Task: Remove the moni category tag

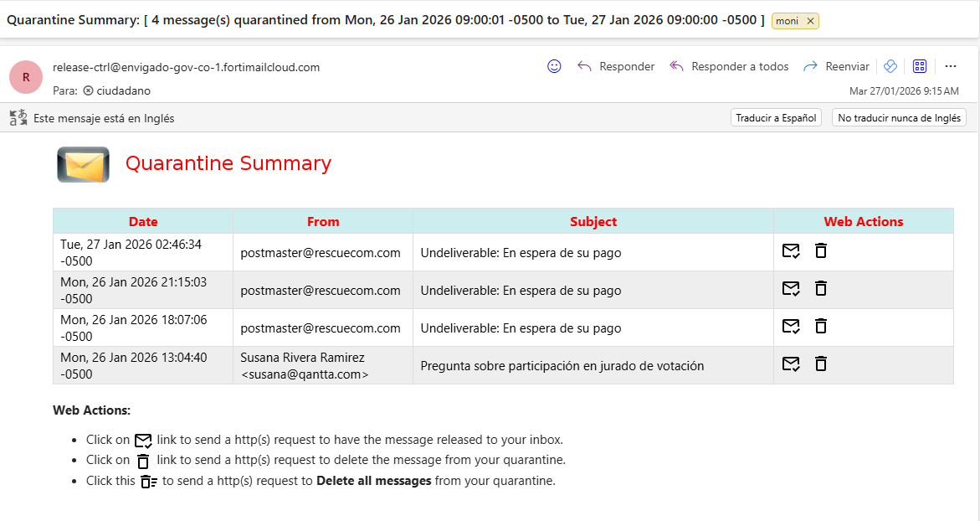Action: (x=810, y=21)
